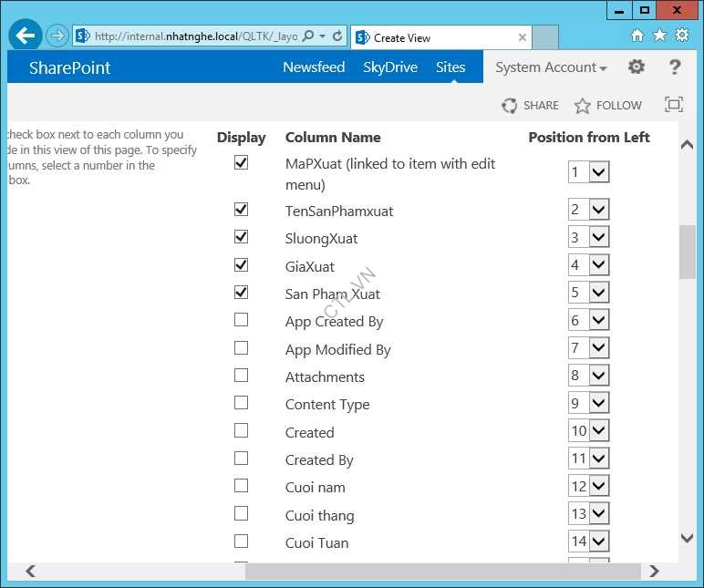
Task: Open the browser Home icon
Action: pos(637,36)
